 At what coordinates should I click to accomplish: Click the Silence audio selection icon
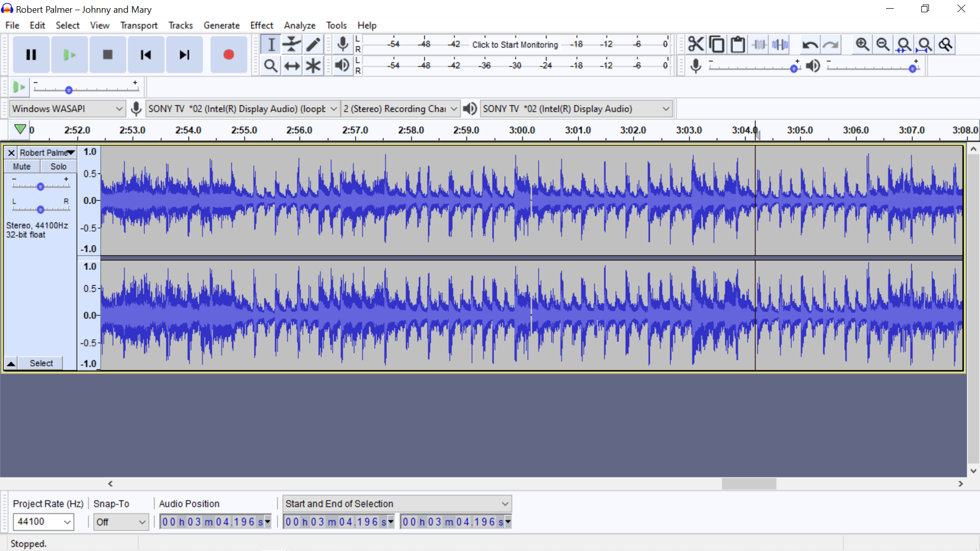pos(780,44)
